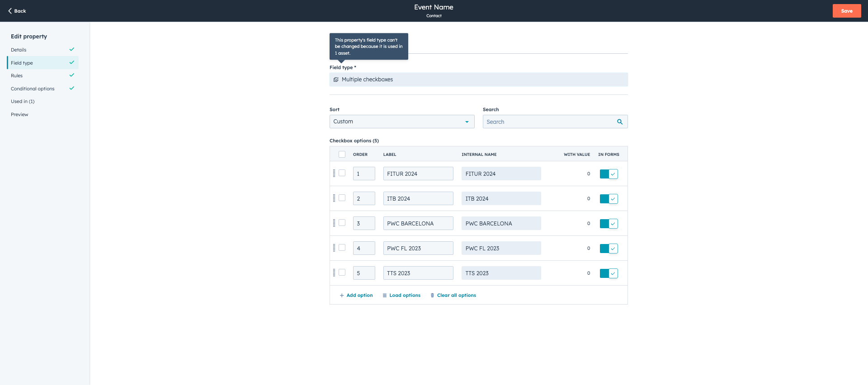Click the Back chevron icon

tap(10, 11)
